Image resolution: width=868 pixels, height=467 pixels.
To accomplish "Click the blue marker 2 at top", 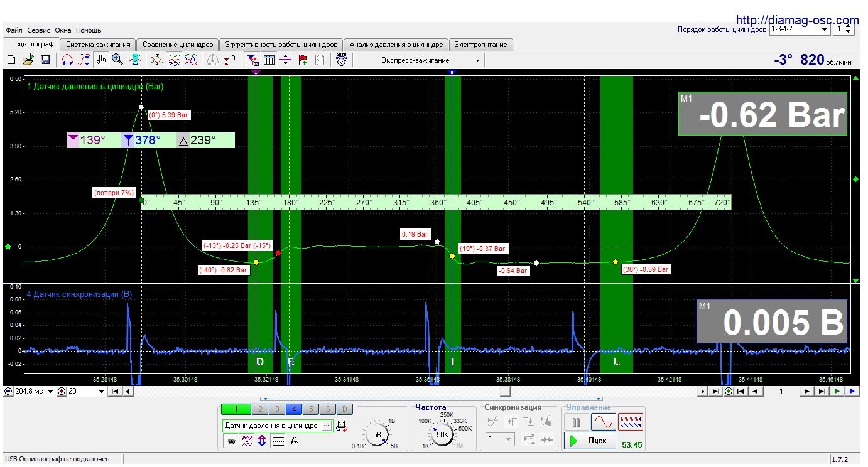I will pos(451,73).
